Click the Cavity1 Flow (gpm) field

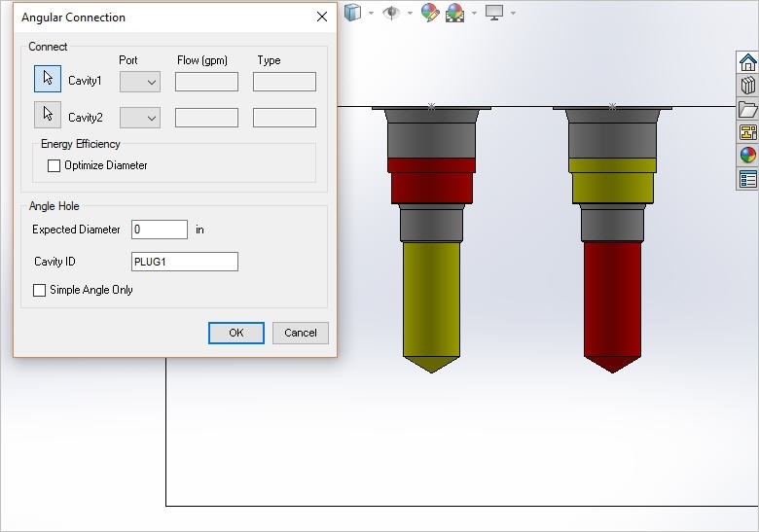206,82
